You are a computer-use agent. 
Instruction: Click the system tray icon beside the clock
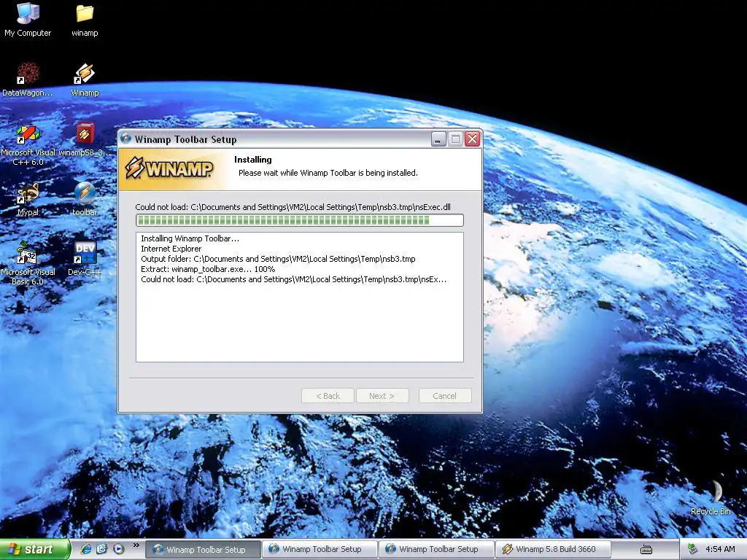[x=692, y=549]
